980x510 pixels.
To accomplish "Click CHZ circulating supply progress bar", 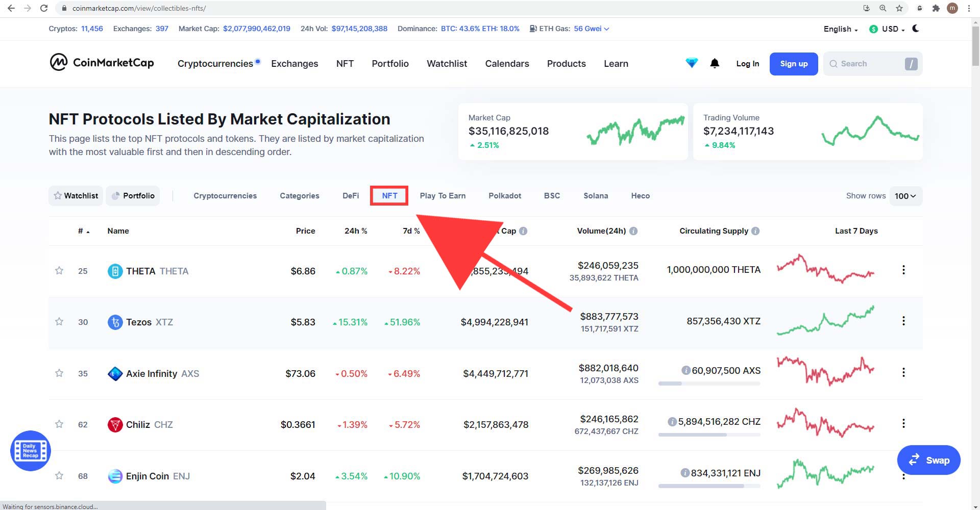I will tap(709, 435).
